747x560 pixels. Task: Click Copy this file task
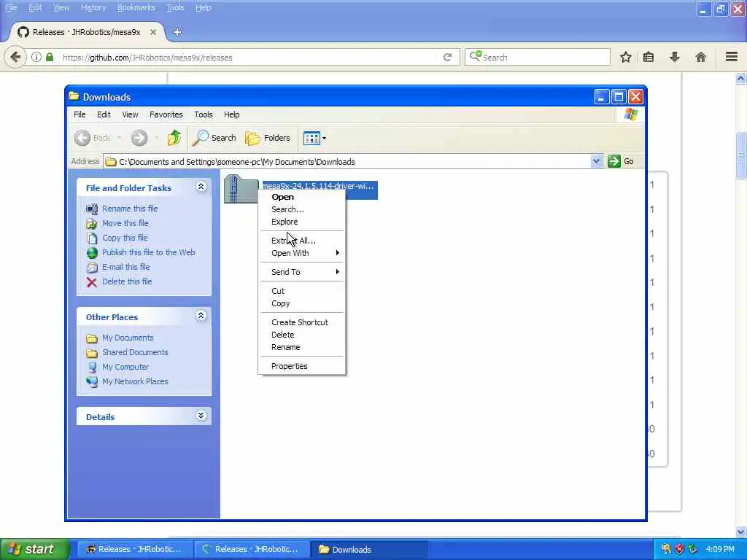coord(125,238)
